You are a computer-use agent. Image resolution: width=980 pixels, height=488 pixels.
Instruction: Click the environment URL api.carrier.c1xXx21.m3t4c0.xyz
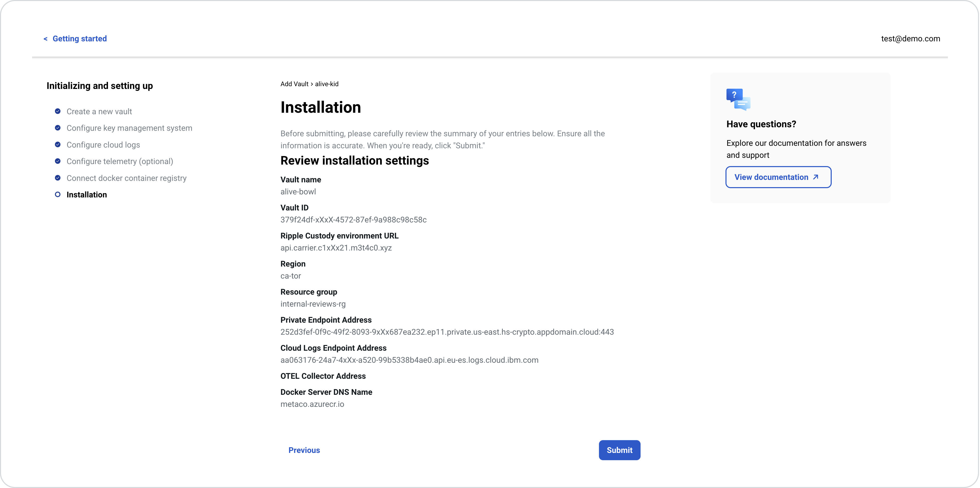[x=336, y=248]
